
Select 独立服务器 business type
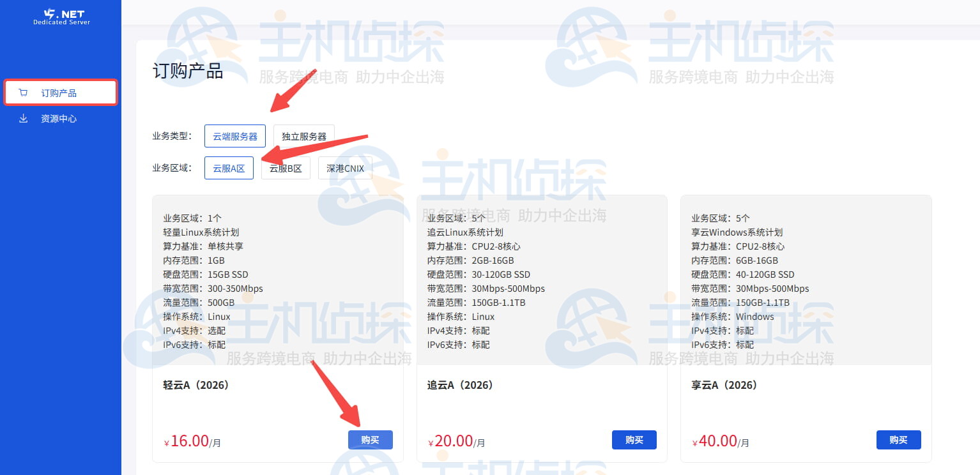tap(303, 136)
